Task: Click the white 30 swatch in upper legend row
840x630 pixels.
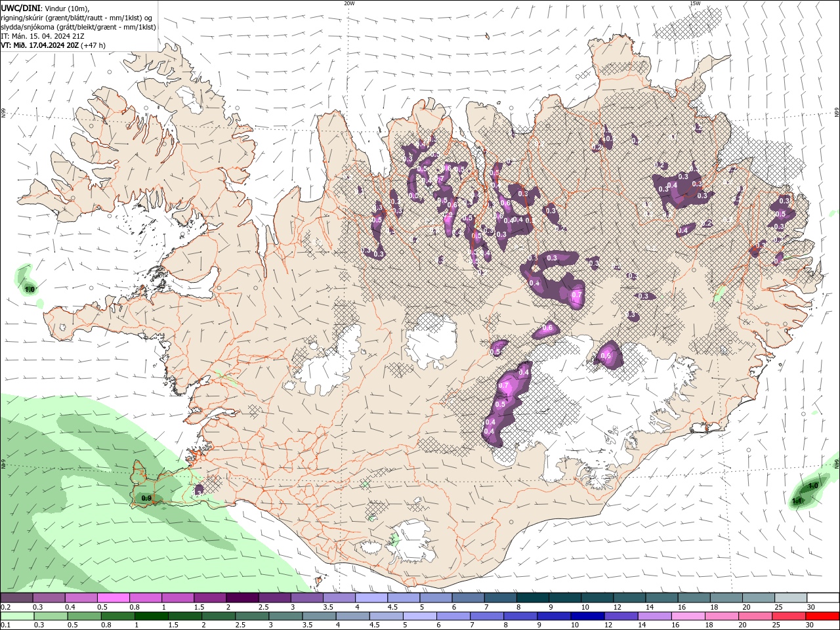Action: click(824, 598)
